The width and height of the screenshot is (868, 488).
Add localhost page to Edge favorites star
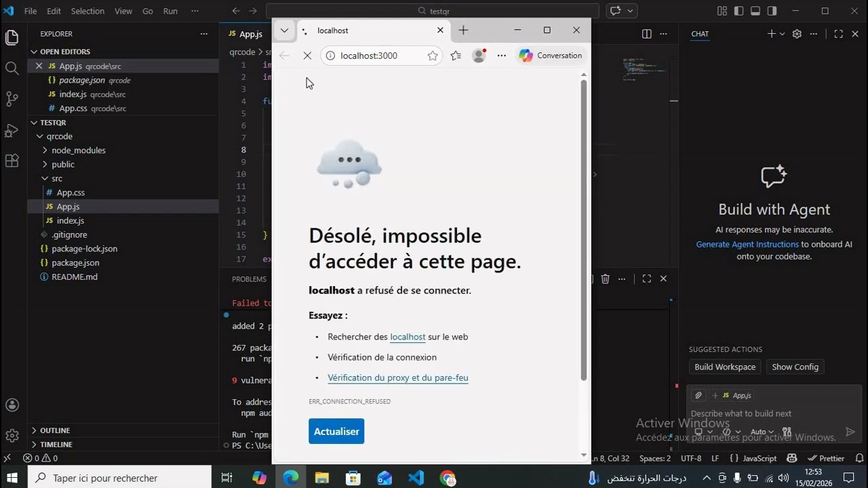[x=433, y=56]
